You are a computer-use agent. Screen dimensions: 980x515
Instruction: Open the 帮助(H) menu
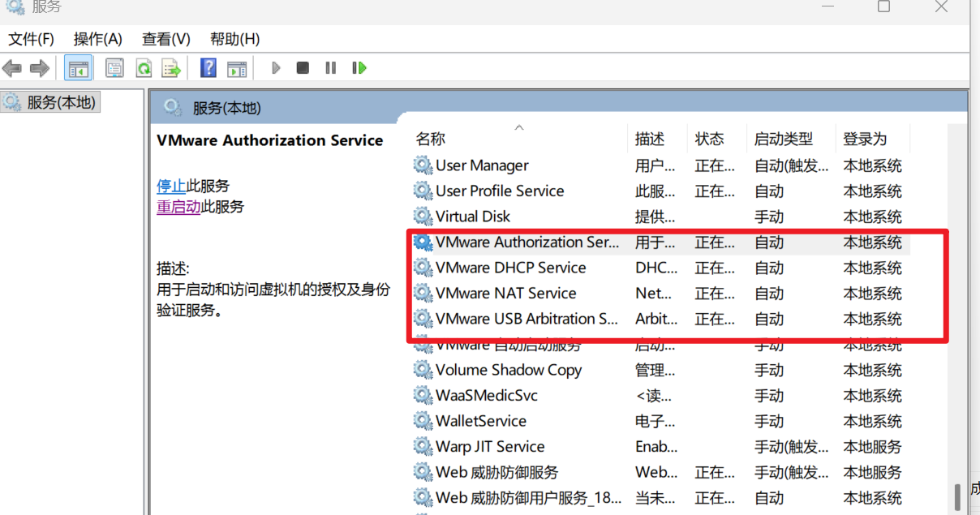[x=234, y=39]
